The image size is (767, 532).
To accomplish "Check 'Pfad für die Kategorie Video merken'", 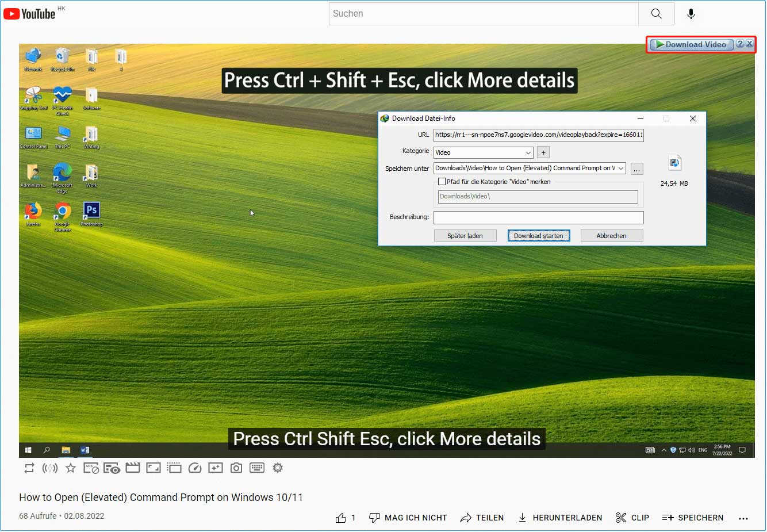I will pyautogui.click(x=442, y=181).
